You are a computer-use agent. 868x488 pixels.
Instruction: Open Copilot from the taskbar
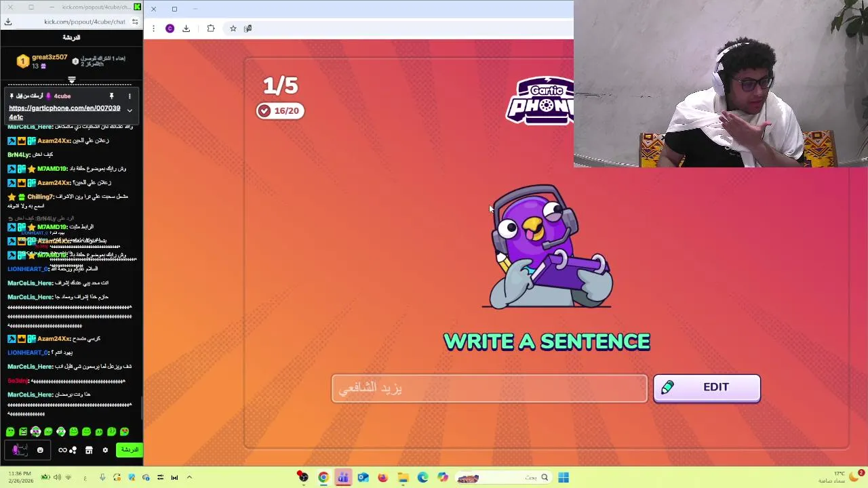[443, 478]
